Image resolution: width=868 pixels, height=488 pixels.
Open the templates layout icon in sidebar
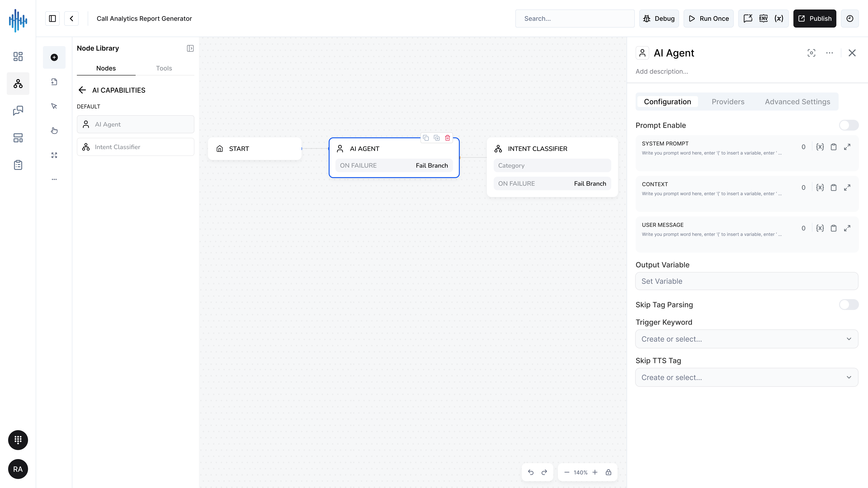[x=18, y=138]
